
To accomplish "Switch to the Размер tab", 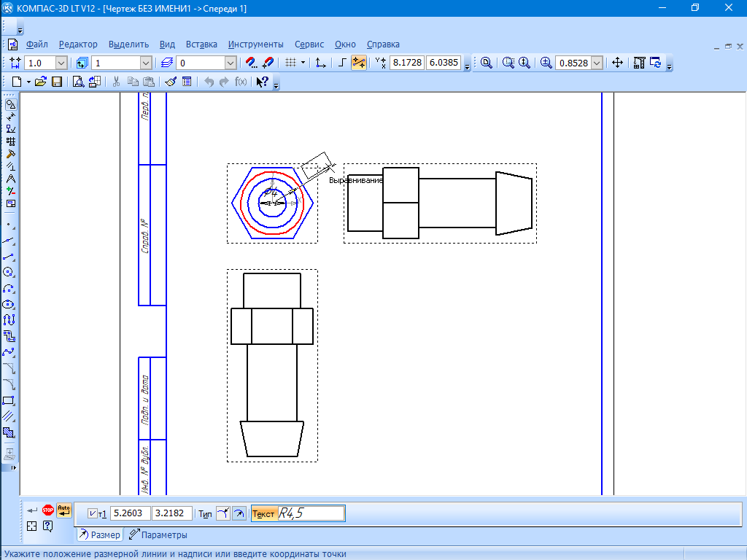I will pos(99,534).
